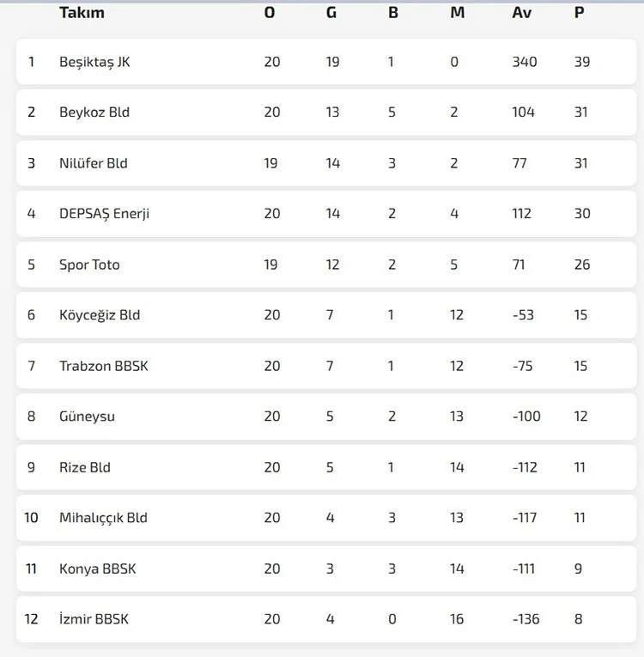Viewport: 644px width, 657px height.
Task: Select the Köyceğiz Bld team name
Action: pos(100,315)
